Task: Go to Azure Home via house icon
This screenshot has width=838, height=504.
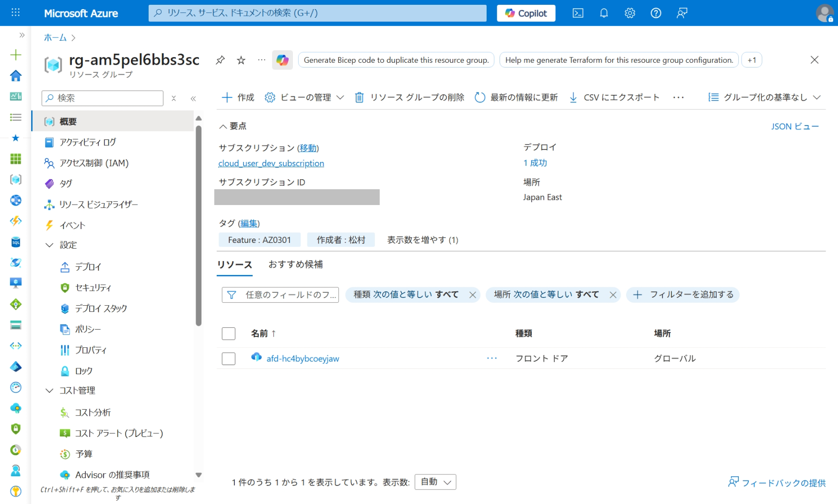Action: point(16,75)
